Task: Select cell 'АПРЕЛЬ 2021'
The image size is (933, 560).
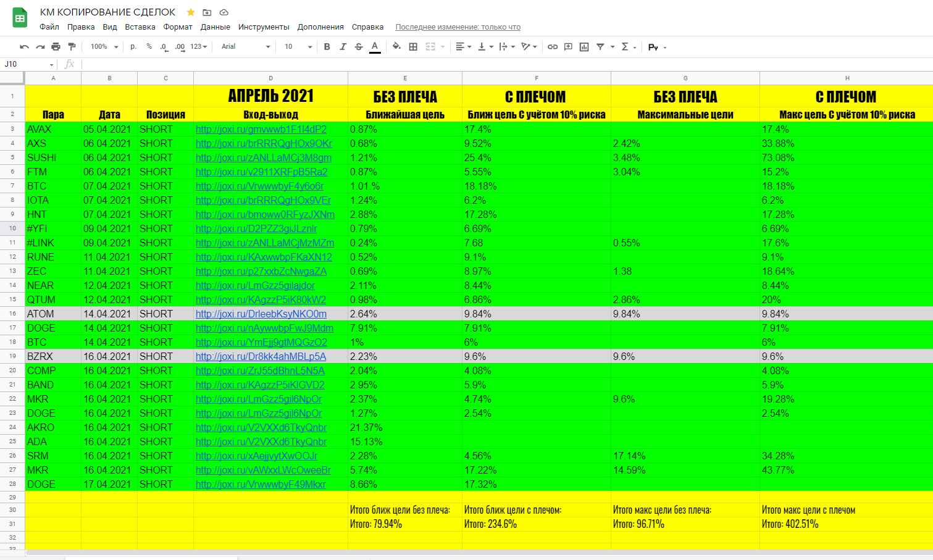Action: (270, 96)
